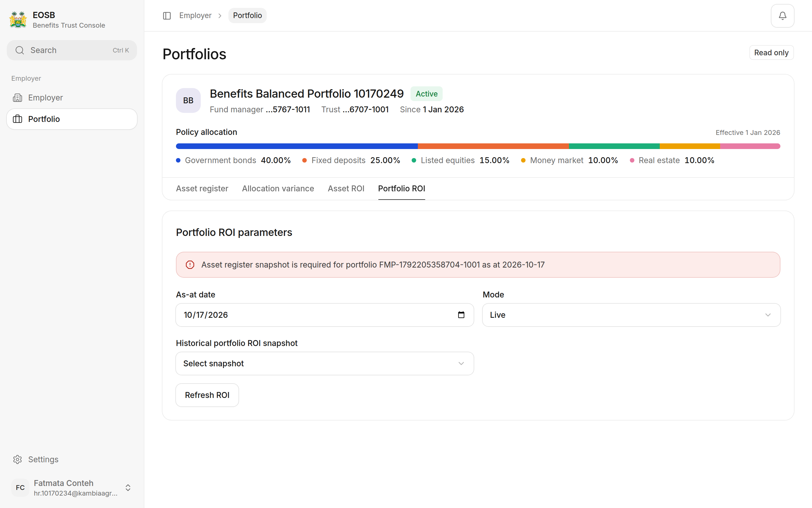Click the breadcrumb chevron separator
Viewport: 812px width, 508px height.
point(220,16)
